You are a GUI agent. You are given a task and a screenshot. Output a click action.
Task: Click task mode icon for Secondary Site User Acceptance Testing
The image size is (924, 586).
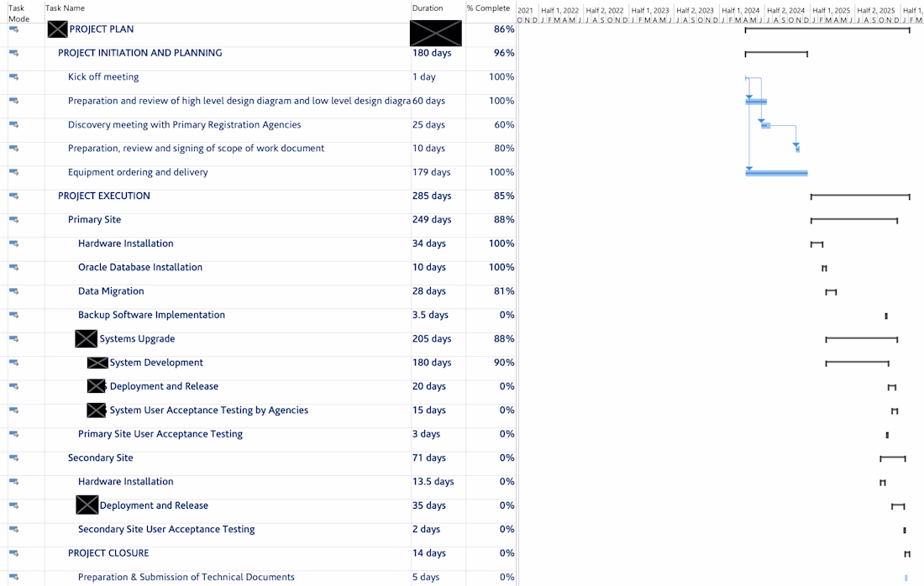pyautogui.click(x=13, y=530)
